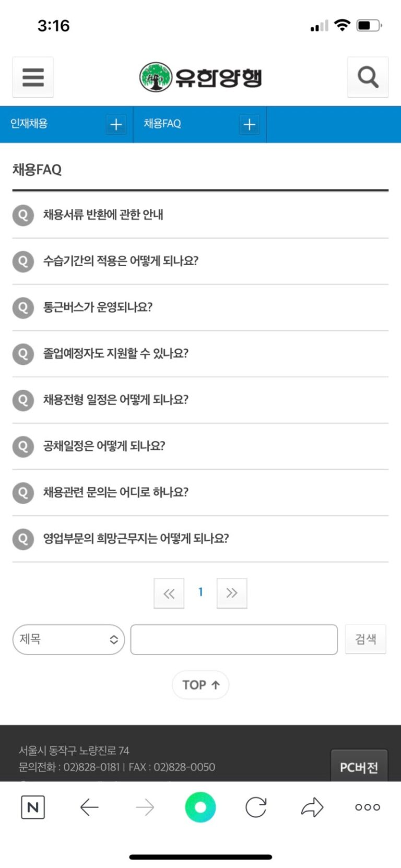Tap the Naver N home icon
The width and height of the screenshot is (401, 868).
click(33, 807)
